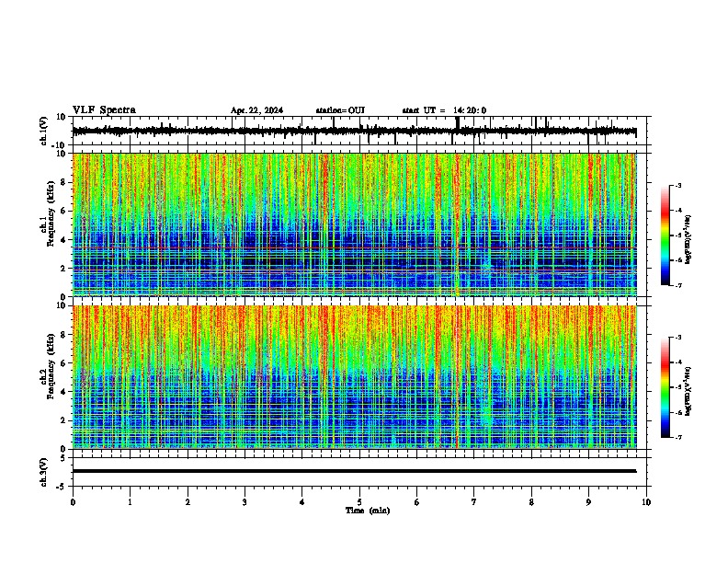728x563 pixels.
Task: Click the "Time (min)" axis title
Action: 368,511
